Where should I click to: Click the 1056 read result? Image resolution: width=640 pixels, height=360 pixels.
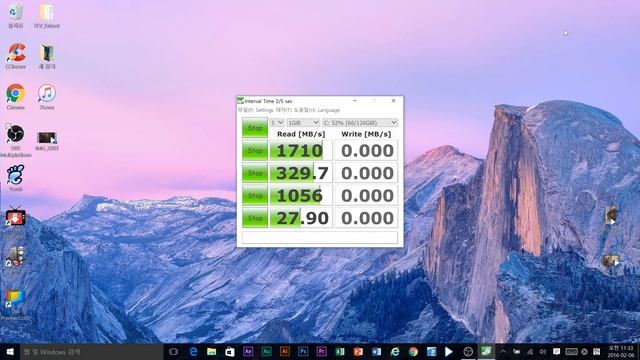coord(301,196)
